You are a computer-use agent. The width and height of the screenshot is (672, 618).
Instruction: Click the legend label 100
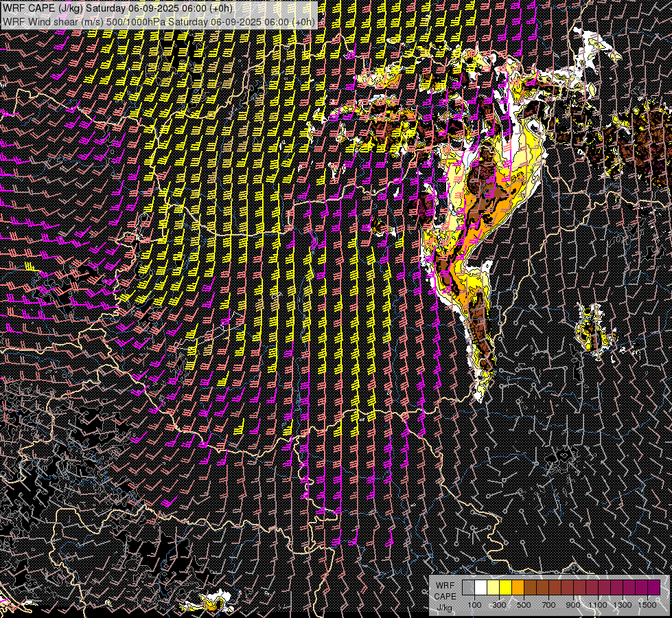(x=475, y=605)
